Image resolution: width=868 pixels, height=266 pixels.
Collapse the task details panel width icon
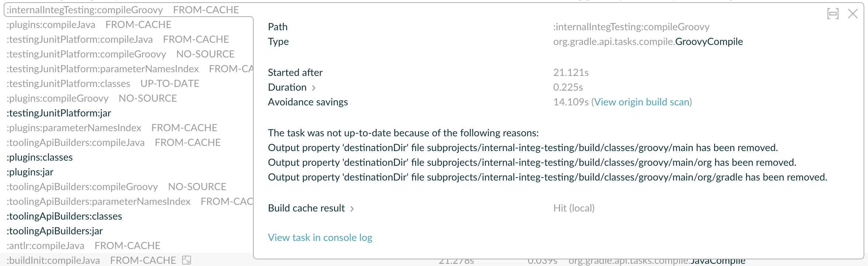[833, 14]
